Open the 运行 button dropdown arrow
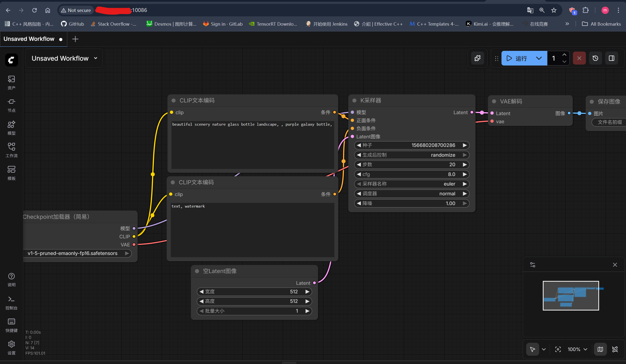 point(539,58)
